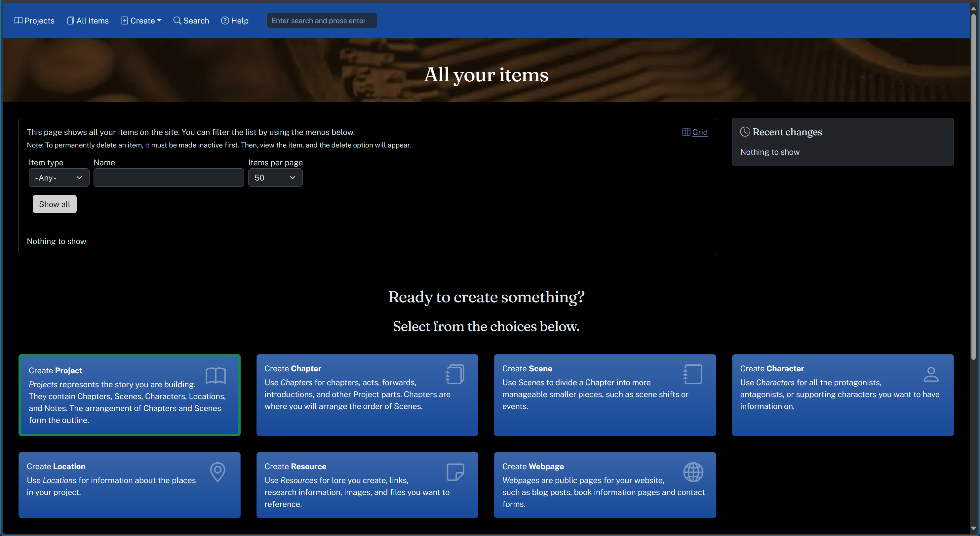This screenshot has height=536, width=980.
Task: Open the Item type dropdown showing Any
Action: point(59,178)
